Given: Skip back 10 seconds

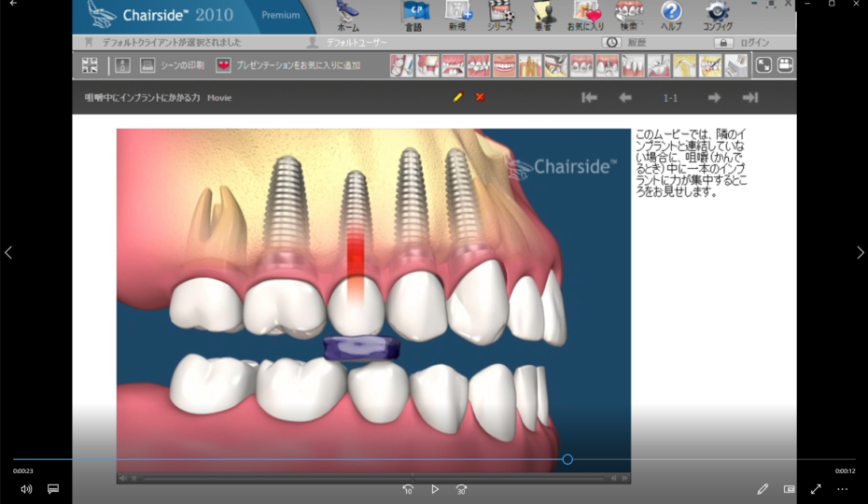Looking at the screenshot, I should point(408,489).
